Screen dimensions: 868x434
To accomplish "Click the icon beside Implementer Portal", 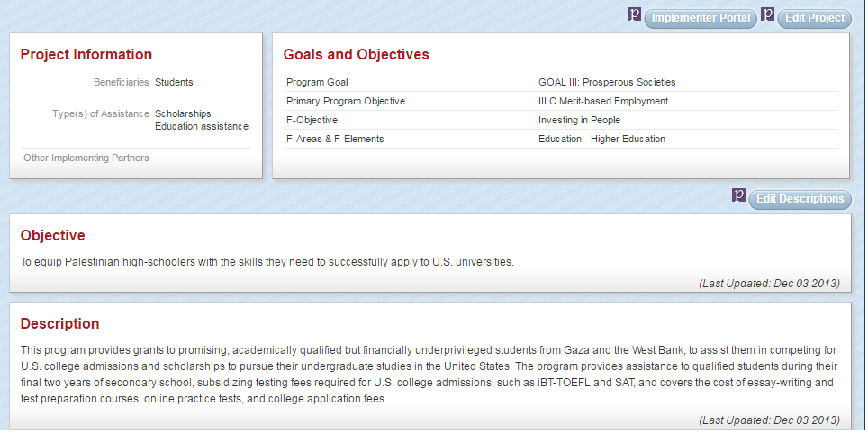I will 634,15.
